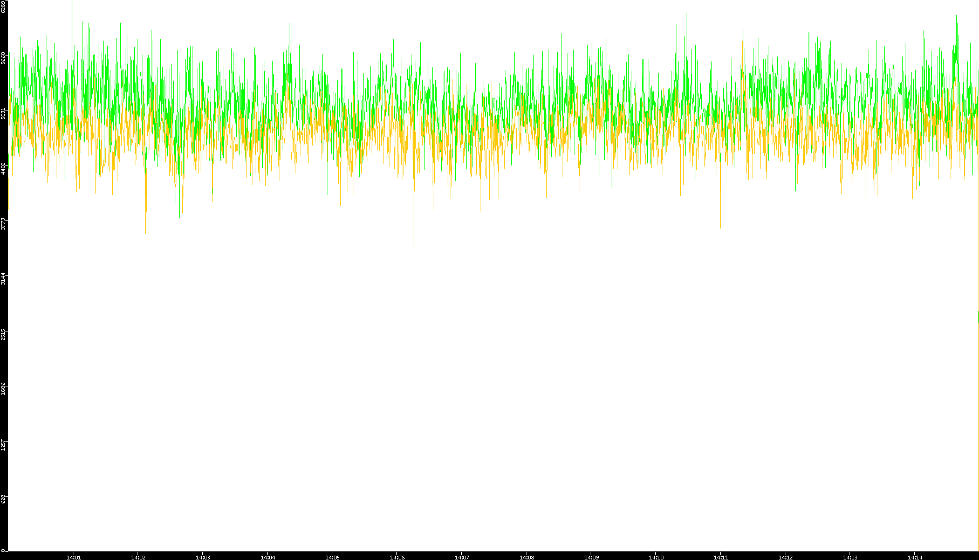
Task: Click the 14:07 time axis label
Action: pyautogui.click(x=462, y=557)
